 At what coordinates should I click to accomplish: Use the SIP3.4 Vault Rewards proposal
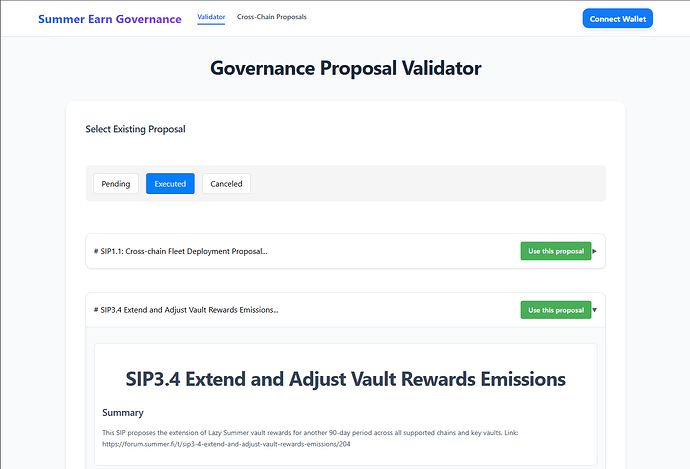pos(556,310)
